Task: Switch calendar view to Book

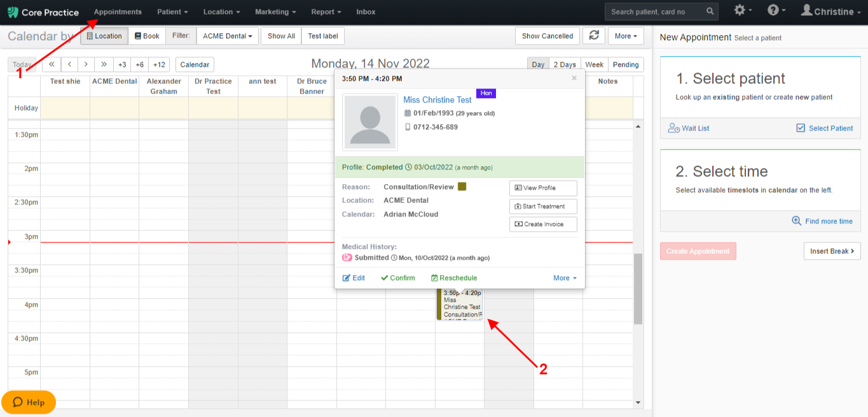Action: pos(147,36)
